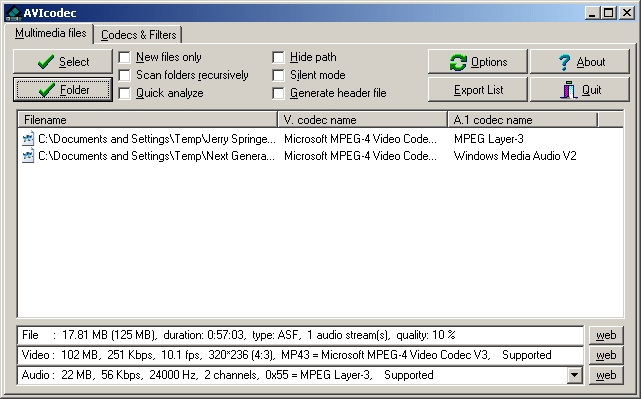Select the Jerry Springe... file row
Screen dimensions: 641x399
tap(320, 139)
